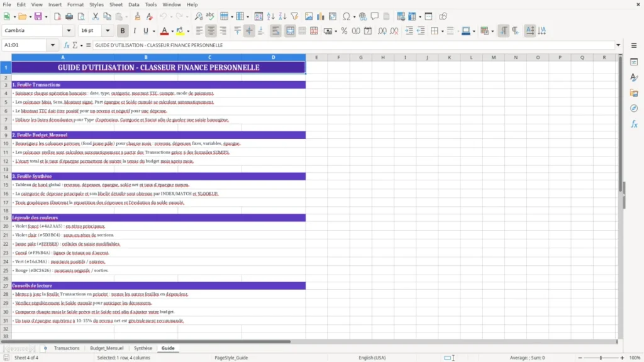Insert a comment

coord(375,16)
